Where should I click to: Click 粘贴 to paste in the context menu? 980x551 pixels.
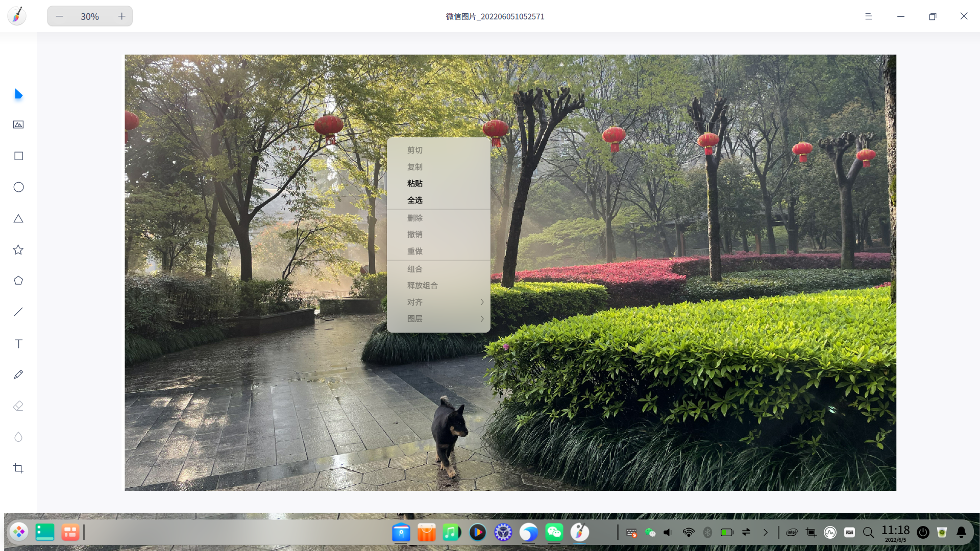414,183
